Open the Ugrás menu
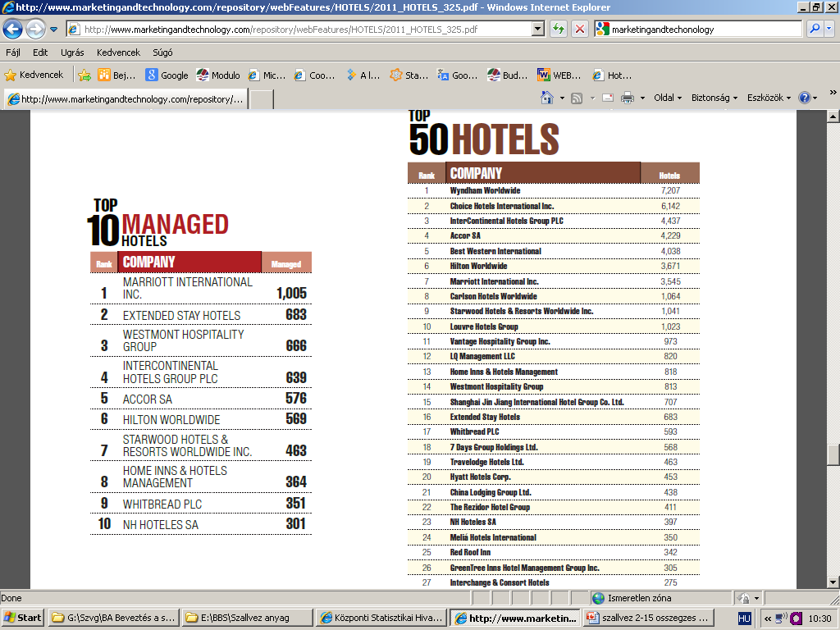The image size is (840, 630). pos(72,52)
